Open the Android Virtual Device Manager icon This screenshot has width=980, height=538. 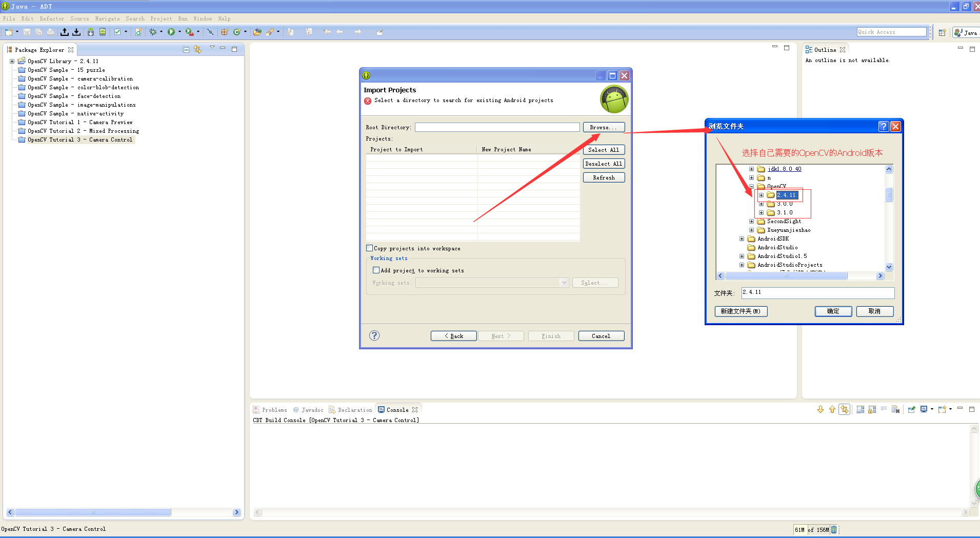point(103,32)
